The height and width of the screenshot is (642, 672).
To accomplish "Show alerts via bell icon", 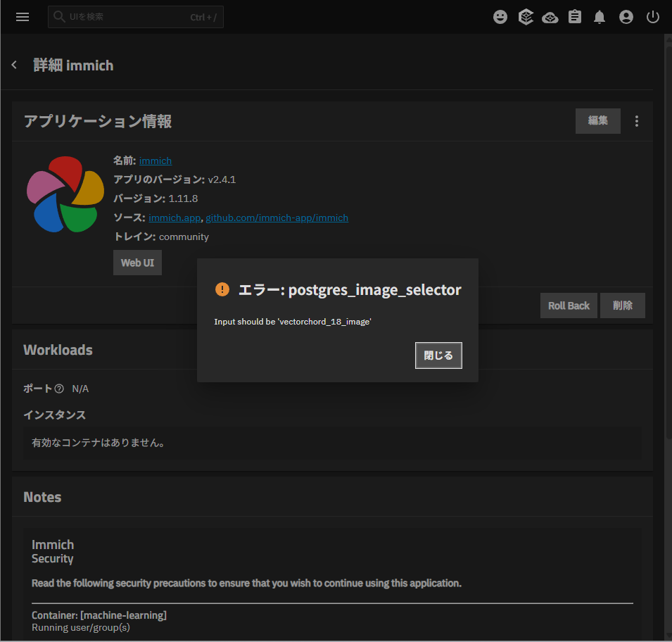I will (599, 17).
